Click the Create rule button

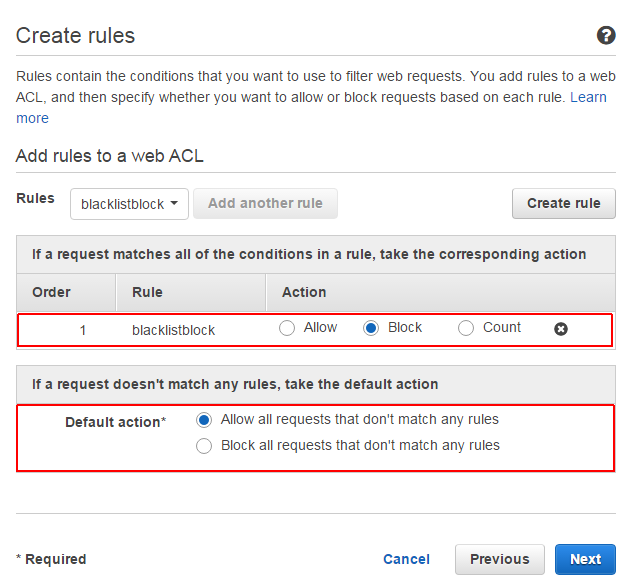pos(564,203)
